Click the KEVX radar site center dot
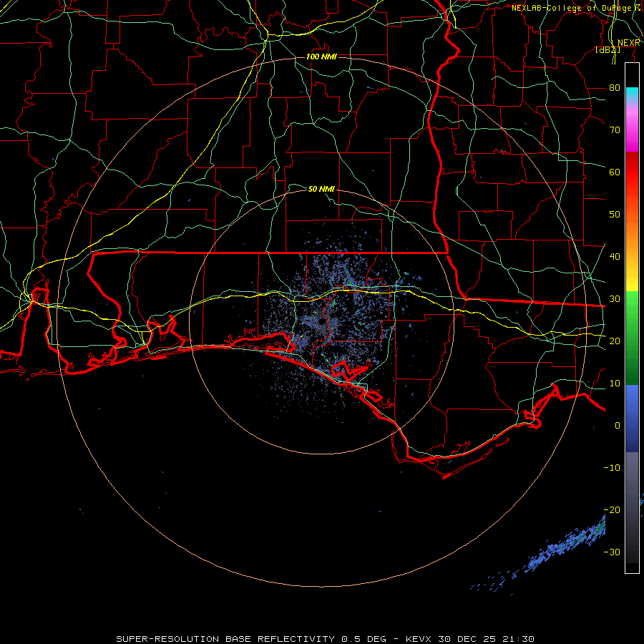 323,321
